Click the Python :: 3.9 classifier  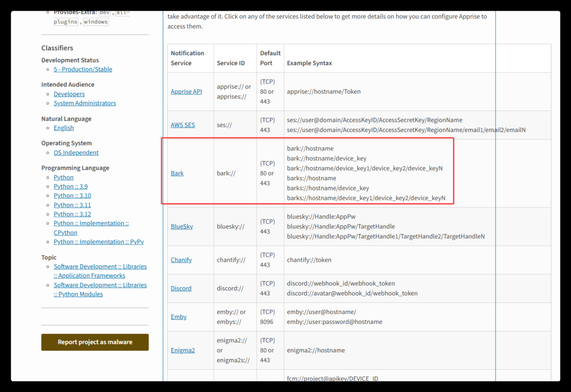[x=70, y=186]
